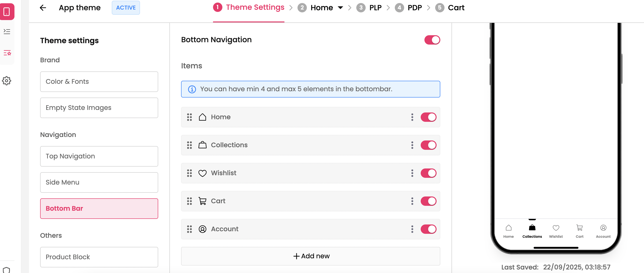Open three-dot menu for Account item
Image resolution: width=644 pixels, height=273 pixels.
[x=412, y=229]
